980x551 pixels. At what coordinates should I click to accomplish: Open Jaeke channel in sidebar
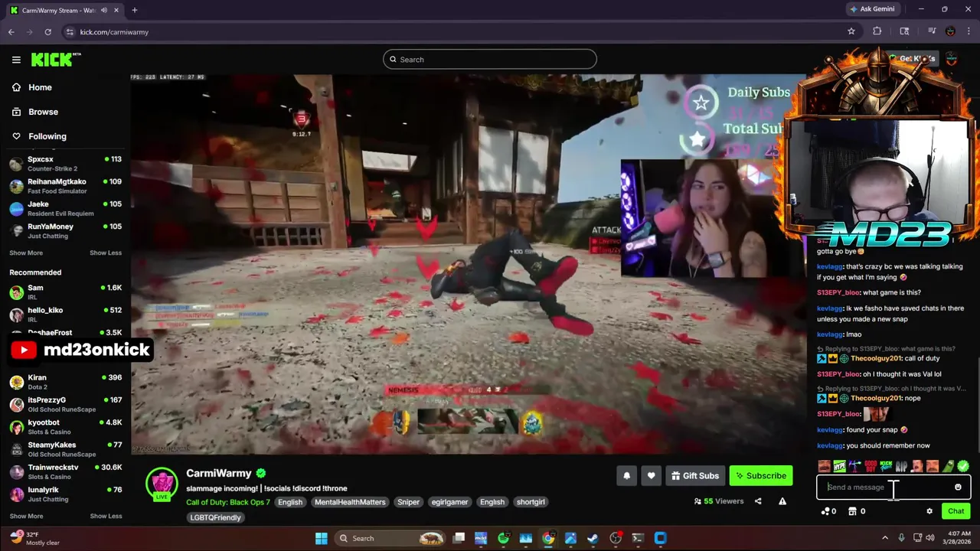pos(65,208)
